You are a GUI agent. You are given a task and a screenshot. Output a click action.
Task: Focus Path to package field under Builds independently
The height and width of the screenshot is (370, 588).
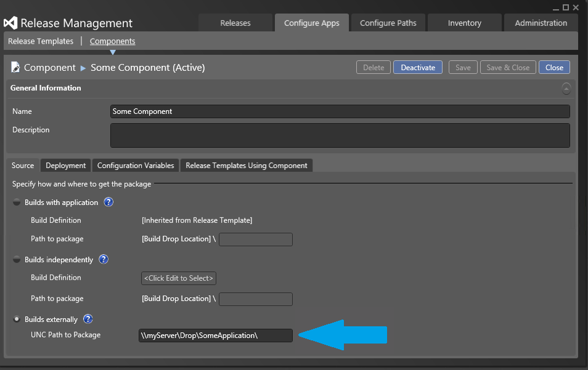[x=256, y=299]
